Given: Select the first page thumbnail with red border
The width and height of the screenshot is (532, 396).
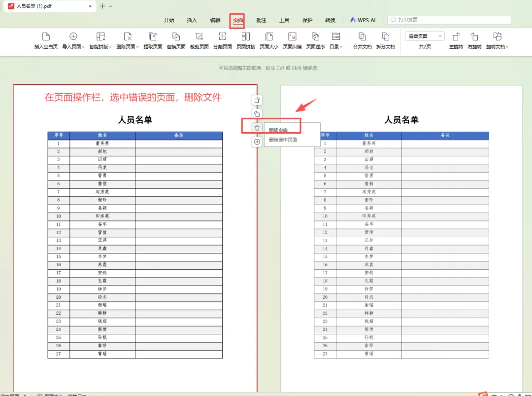Looking at the screenshot, I should pos(135,238).
